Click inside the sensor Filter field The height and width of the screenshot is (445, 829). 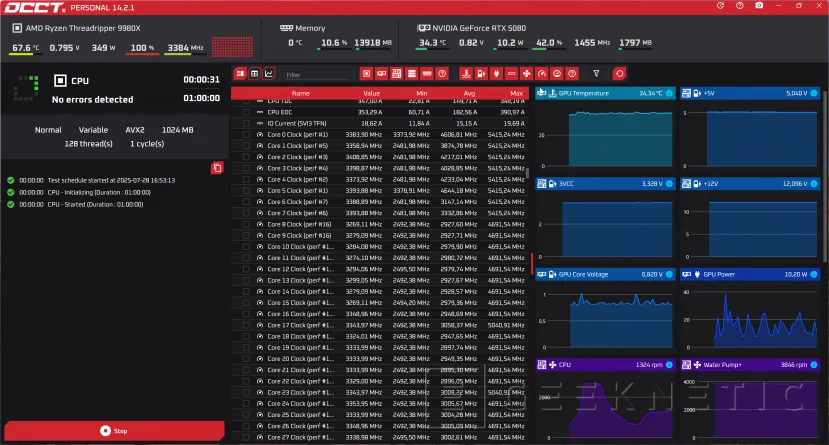pyautogui.click(x=318, y=75)
